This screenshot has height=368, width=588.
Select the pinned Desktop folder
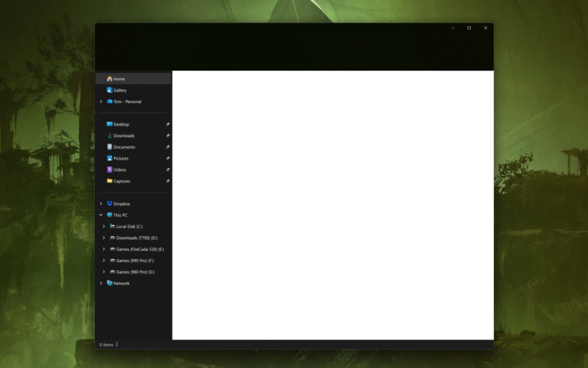coord(121,124)
